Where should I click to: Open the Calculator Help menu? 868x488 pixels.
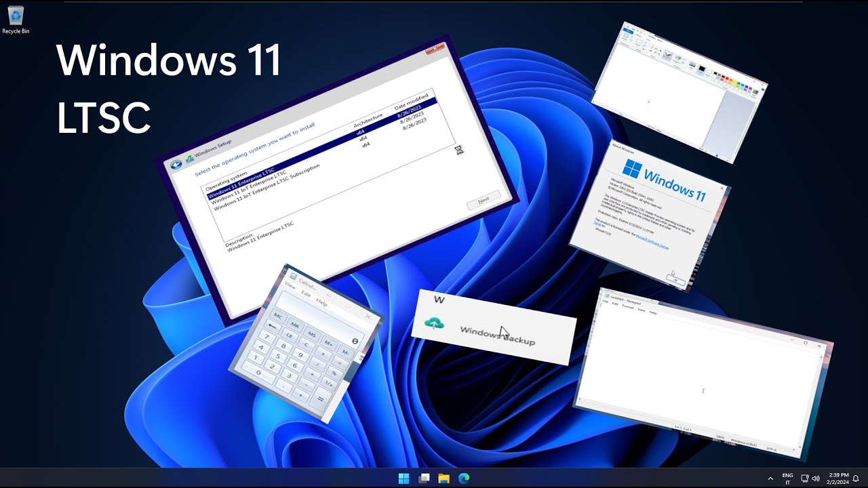tap(321, 302)
